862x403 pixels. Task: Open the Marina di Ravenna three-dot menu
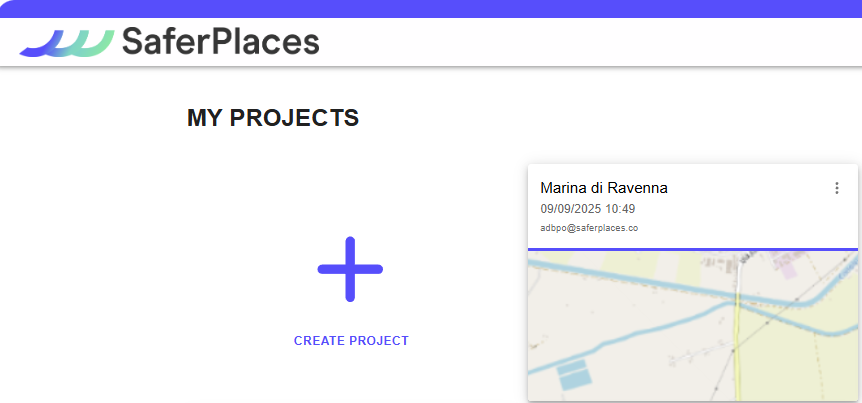837,188
